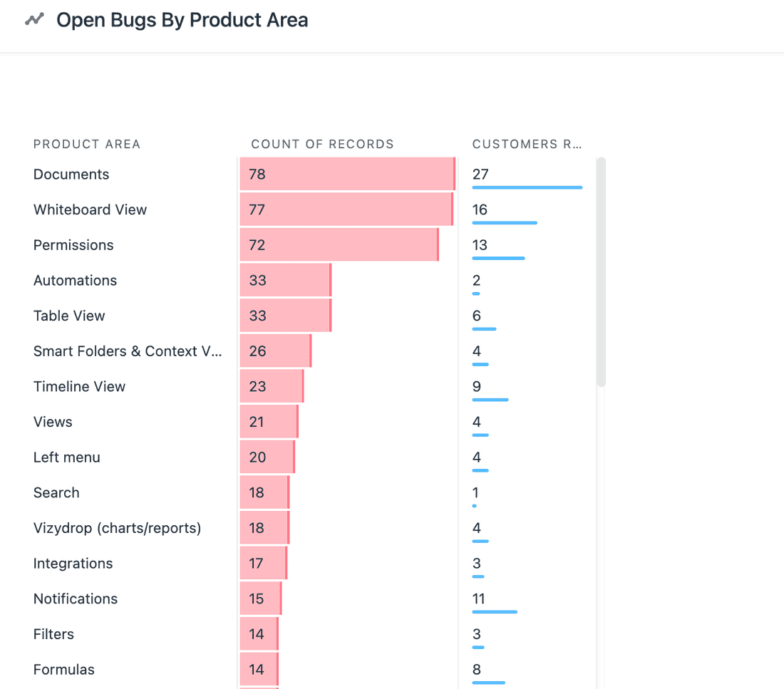784x689 pixels.
Task: Select the Vizydrop (charts/reports) row label
Action: tap(118, 528)
